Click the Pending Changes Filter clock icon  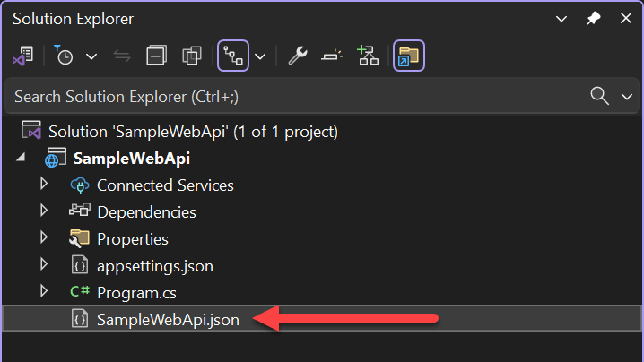click(x=65, y=56)
